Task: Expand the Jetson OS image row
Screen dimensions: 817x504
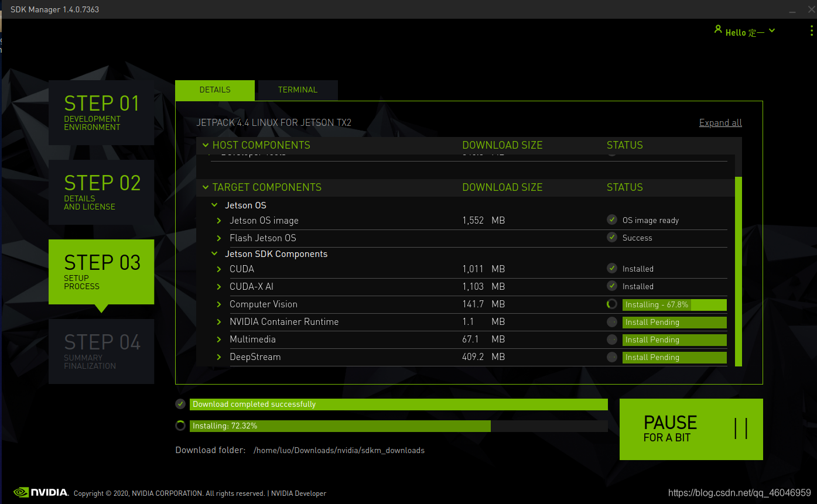Action: (x=219, y=221)
